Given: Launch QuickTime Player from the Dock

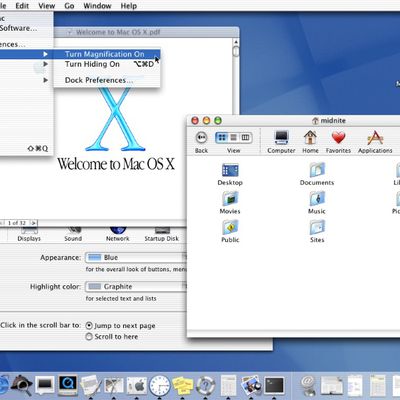Looking at the screenshot, I should [68, 386].
